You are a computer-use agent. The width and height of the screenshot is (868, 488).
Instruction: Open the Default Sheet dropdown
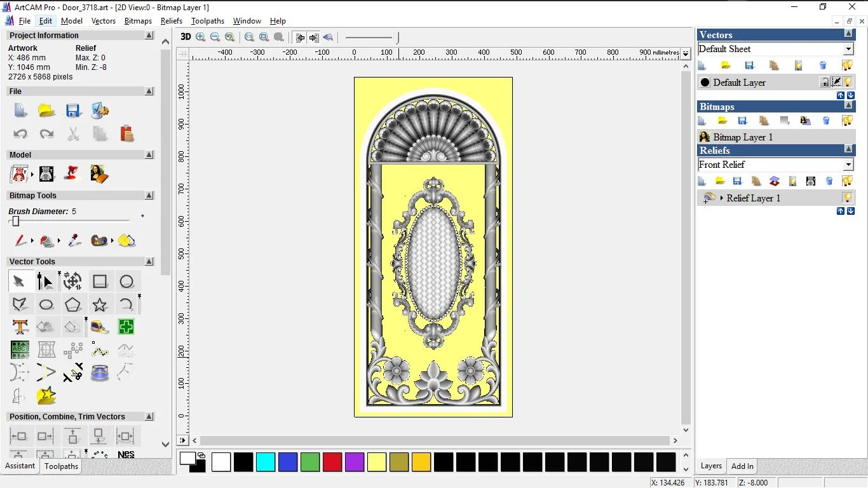pos(848,50)
